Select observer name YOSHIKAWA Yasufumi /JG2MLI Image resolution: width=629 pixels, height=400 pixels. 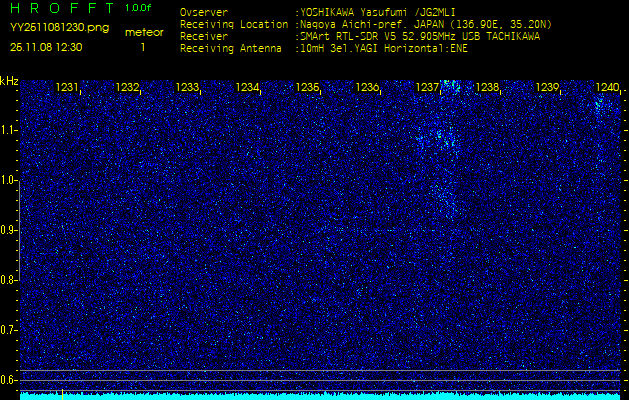378,12
